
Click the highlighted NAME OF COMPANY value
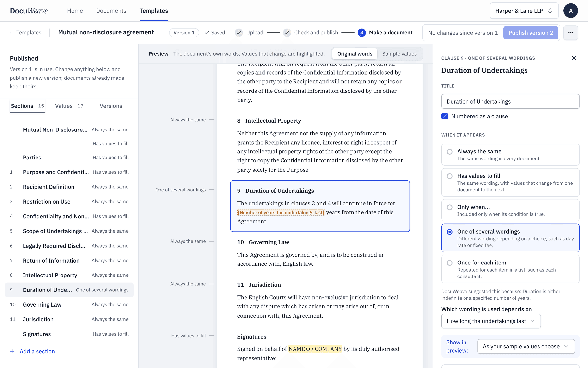pos(315,349)
